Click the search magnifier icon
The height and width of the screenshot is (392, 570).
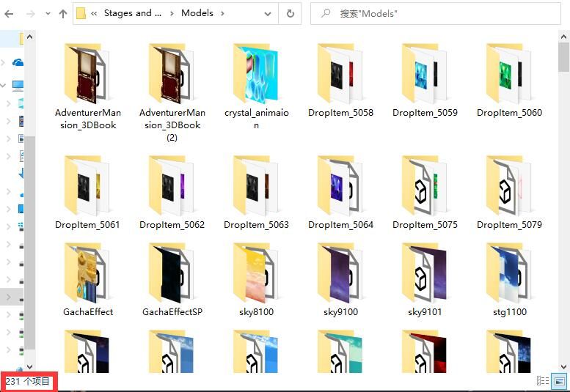coord(326,13)
